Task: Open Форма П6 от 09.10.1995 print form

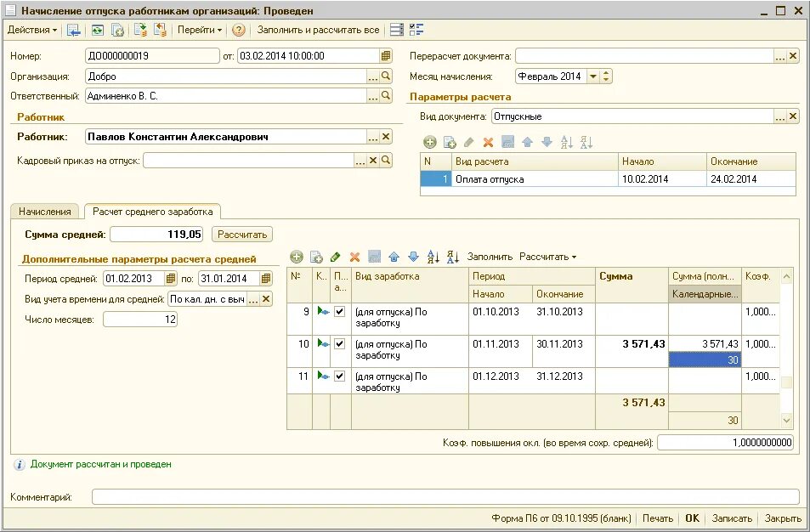Action: tap(562, 518)
